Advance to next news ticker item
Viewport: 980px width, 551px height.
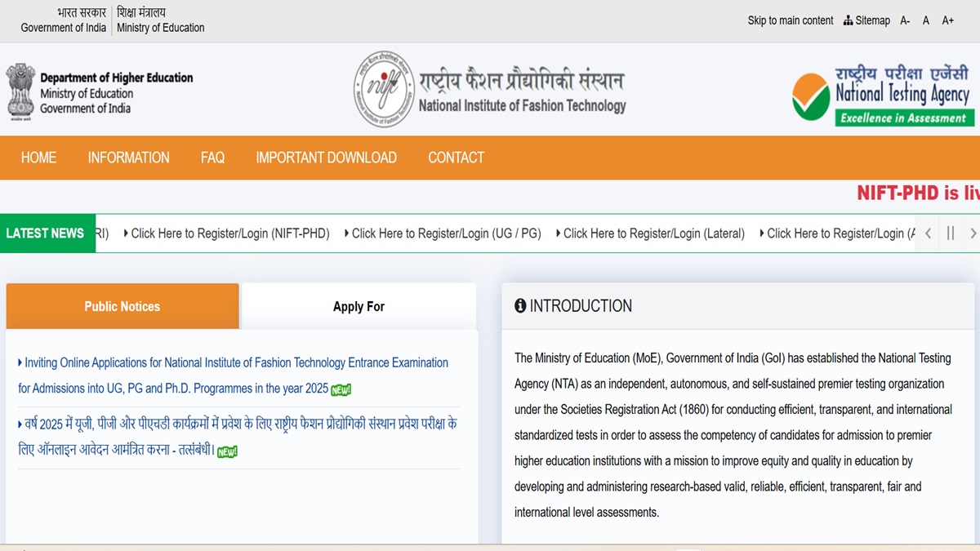973,233
